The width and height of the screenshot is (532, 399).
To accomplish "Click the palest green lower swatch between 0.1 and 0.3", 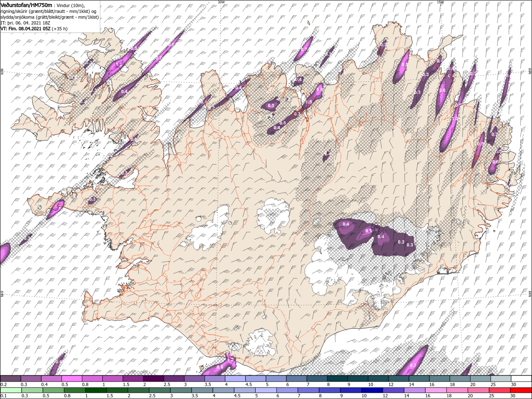I will click(x=10, y=390).
